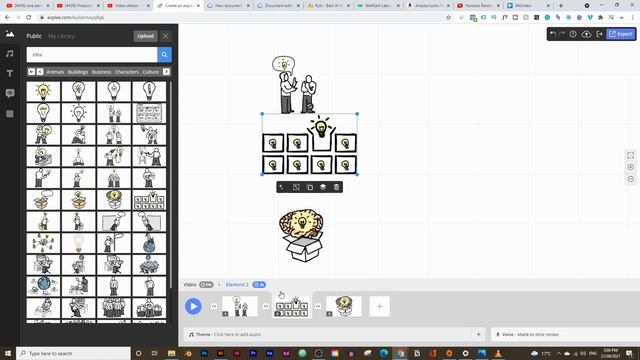Viewport: 640px width, 360px height.
Task: Filter by Characters category
Action: click(x=127, y=72)
